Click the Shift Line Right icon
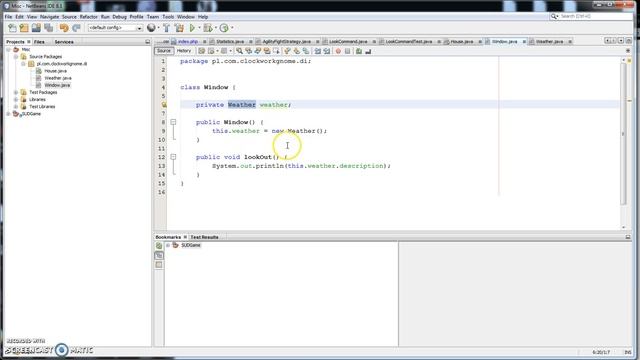Viewport: 640px width, 360px height. click(x=327, y=51)
